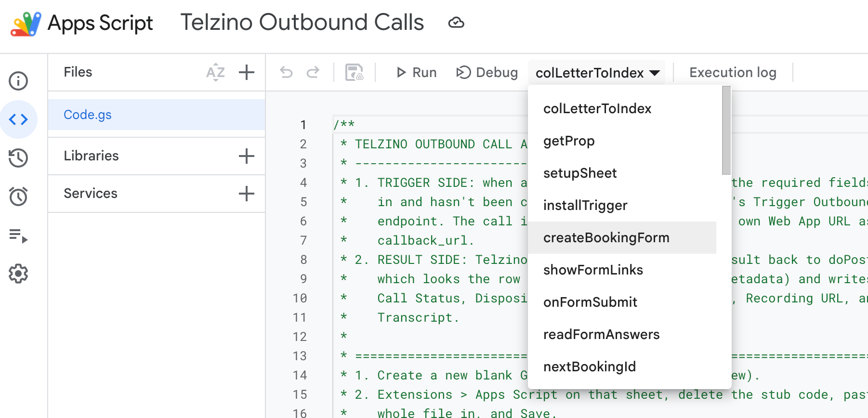
Task: Click the Services section label
Action: click(91, 193)
